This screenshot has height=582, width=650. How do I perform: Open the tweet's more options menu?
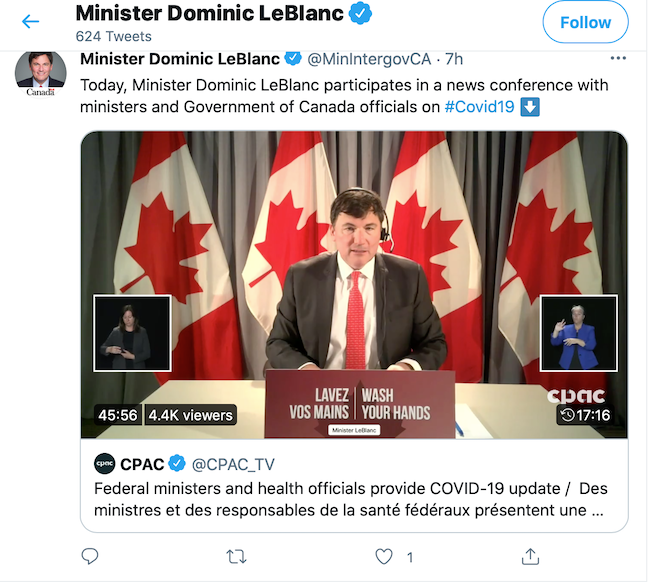tap(620, 59)
